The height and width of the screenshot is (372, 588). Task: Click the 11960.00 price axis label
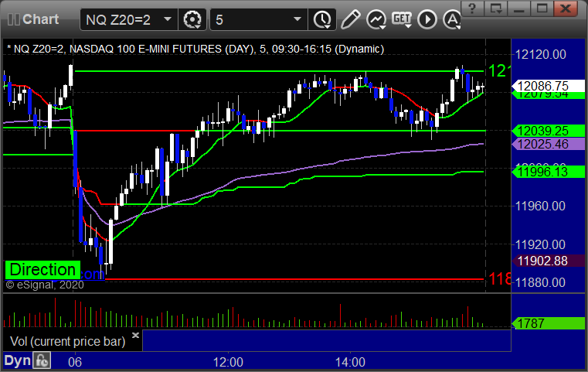coord(541,206)
